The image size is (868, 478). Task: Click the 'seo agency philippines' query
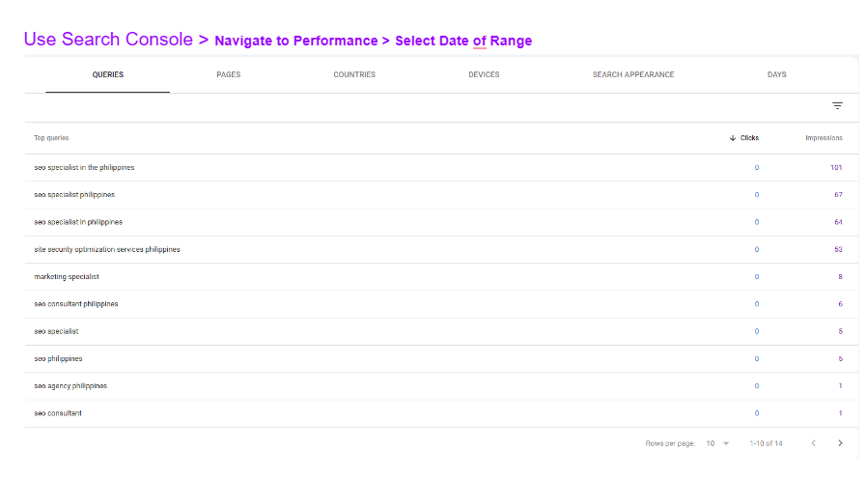pos(70,386)
